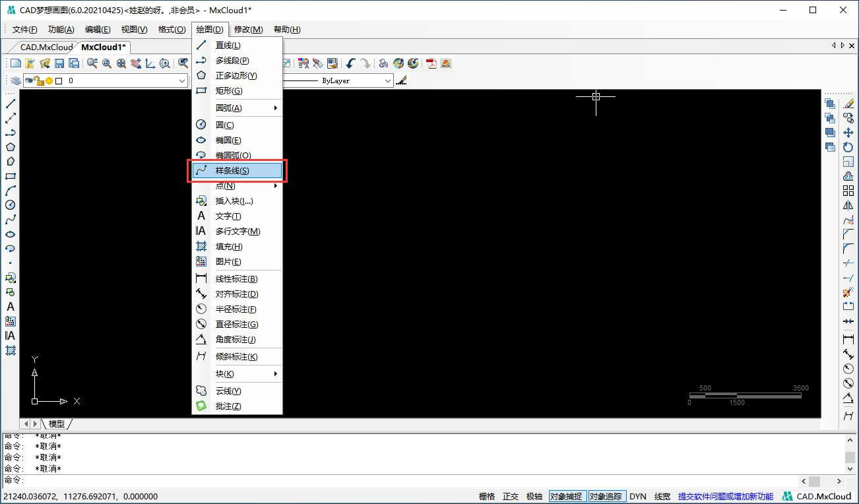Screen dimensions: 859x504
Task: Open the ByLayer linetype dropdown
Action: click(388, 80)
